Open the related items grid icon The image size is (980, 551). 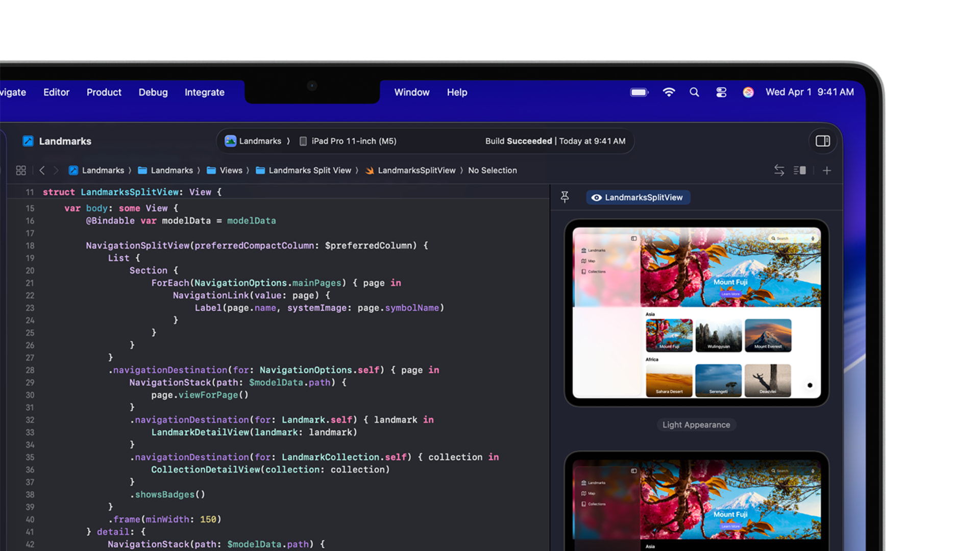pos(21,170)
